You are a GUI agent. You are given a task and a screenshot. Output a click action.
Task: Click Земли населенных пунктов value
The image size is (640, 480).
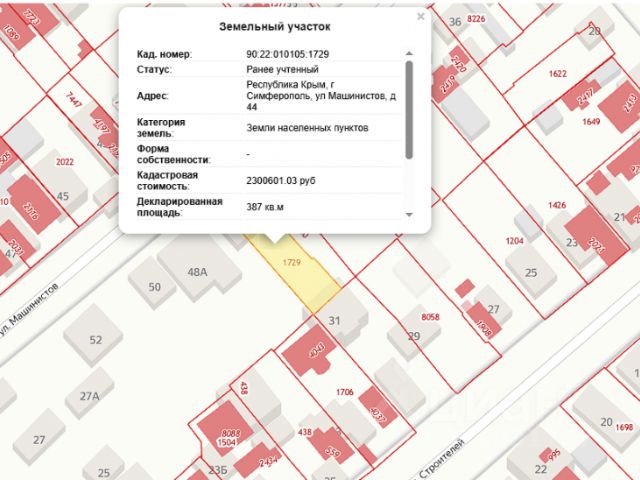(x=307, y=128)
